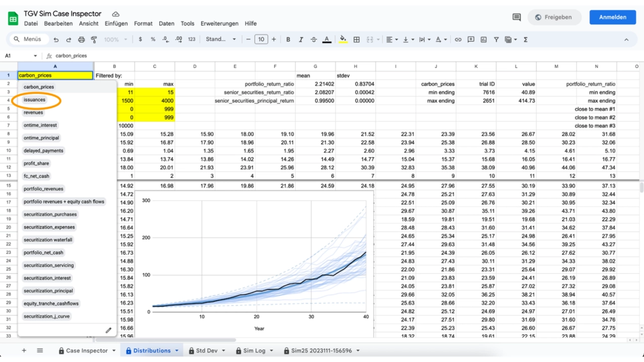The height and width of the screenshot is (362, 644).
Task: Insert a link
Action: click(x=458, y=40)
